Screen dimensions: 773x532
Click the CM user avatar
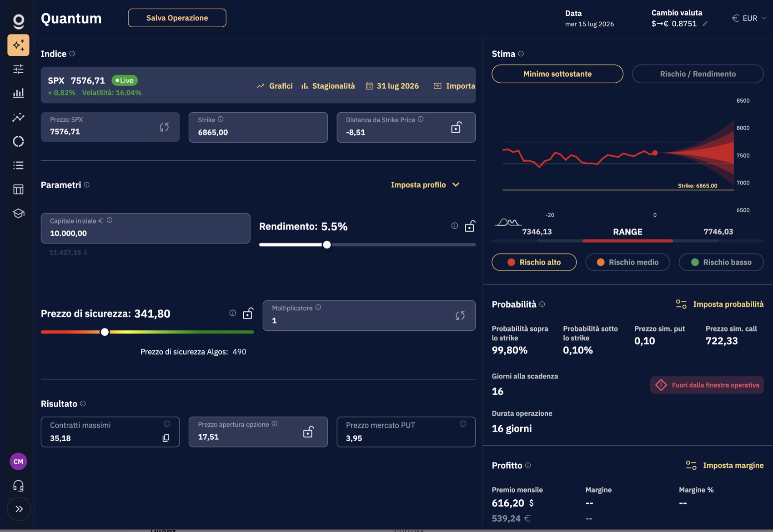[x=18, y=462]
